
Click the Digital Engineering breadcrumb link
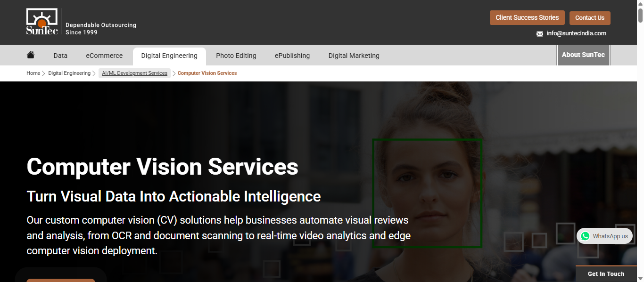coord(69,73)
